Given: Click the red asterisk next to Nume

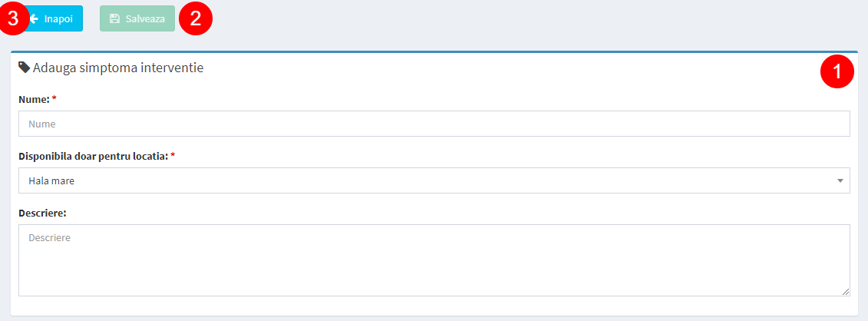Looking at the screenshot, I should pyautogui.click(x=54, y=98).
